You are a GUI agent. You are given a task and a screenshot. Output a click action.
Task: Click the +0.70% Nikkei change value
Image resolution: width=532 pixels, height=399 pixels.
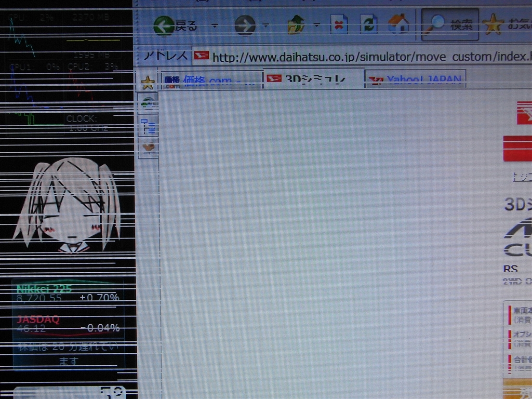[x=99, y=298]
